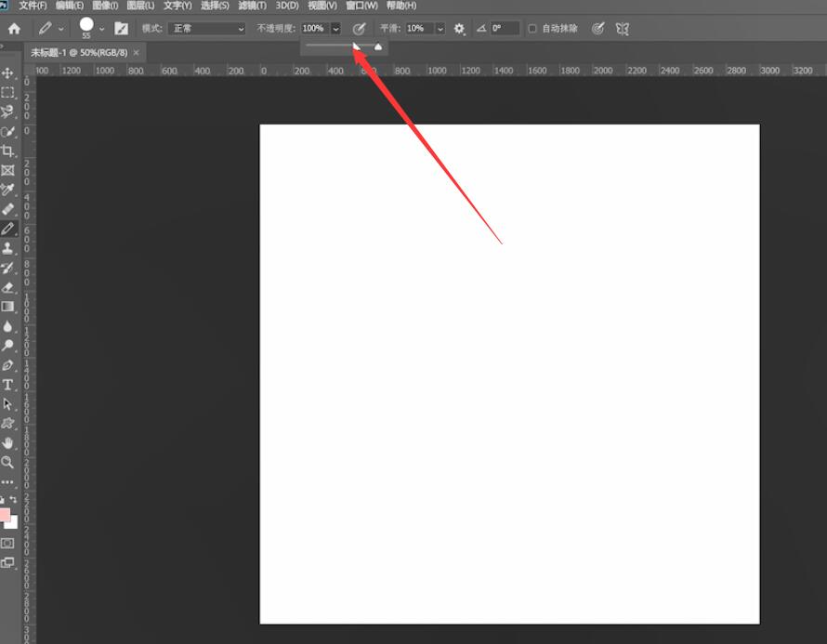Select the Pencil tool in left toolbar
This screenshot has width=827, height=644.
coord(7,229)
